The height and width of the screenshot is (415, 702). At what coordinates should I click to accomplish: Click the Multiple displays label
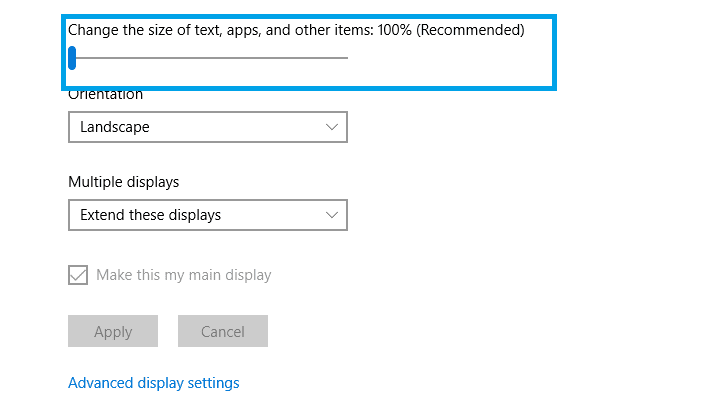point(124,182)
